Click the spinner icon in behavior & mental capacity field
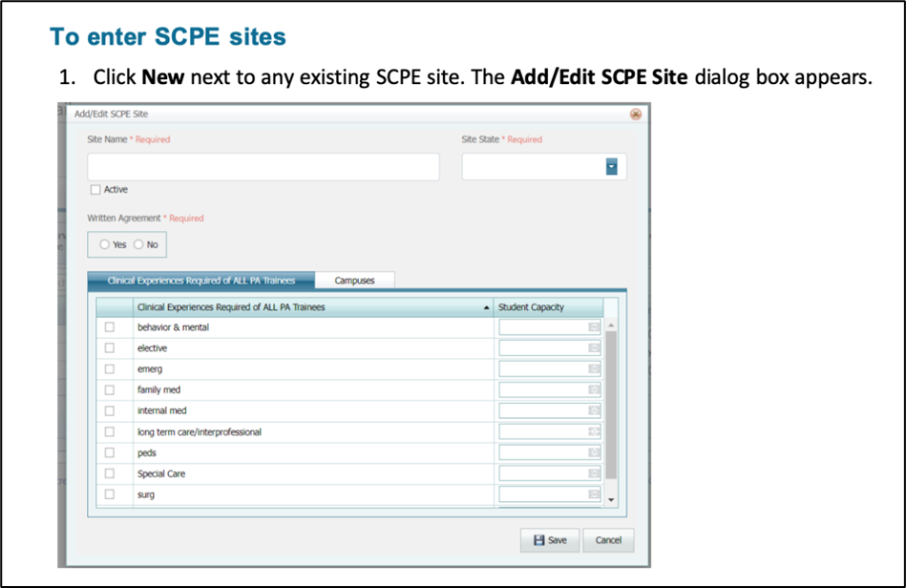The width and height of the screenshot is (906, 588). (x=595, y=327)
